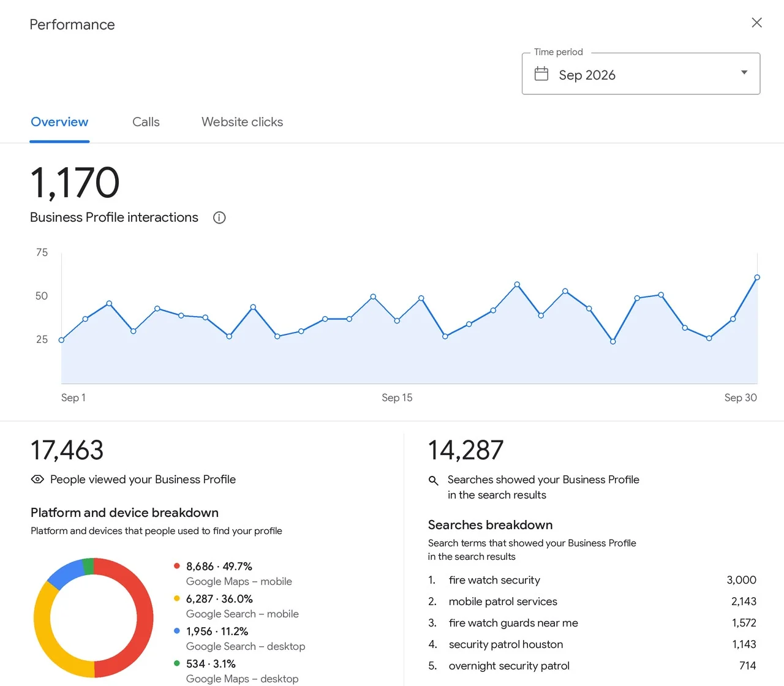Click the first data point on Sep 1
This screenshot has height=686, width=784.
[61, 340]
